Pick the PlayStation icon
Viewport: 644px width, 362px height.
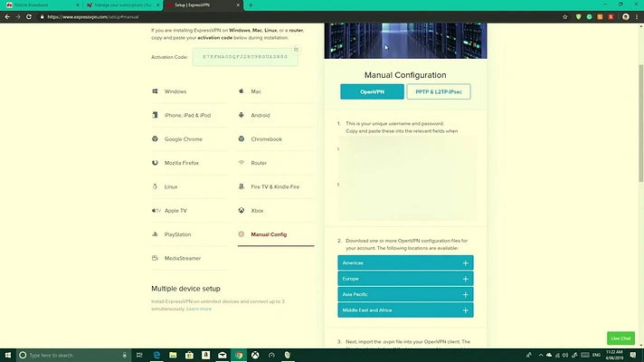click(x=155, y=234)
